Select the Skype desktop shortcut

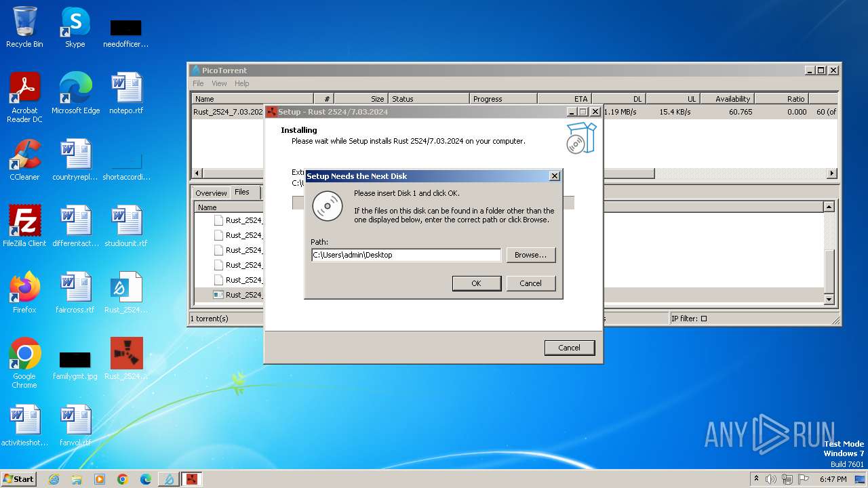[75, 27]
